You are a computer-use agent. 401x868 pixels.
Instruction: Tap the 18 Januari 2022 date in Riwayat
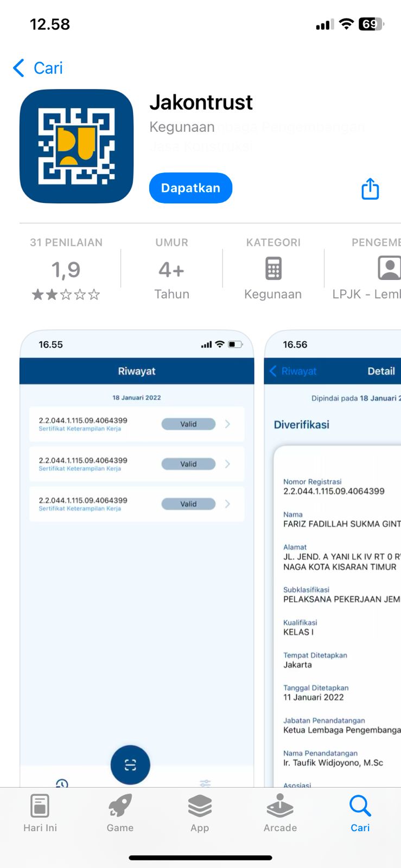137,398
